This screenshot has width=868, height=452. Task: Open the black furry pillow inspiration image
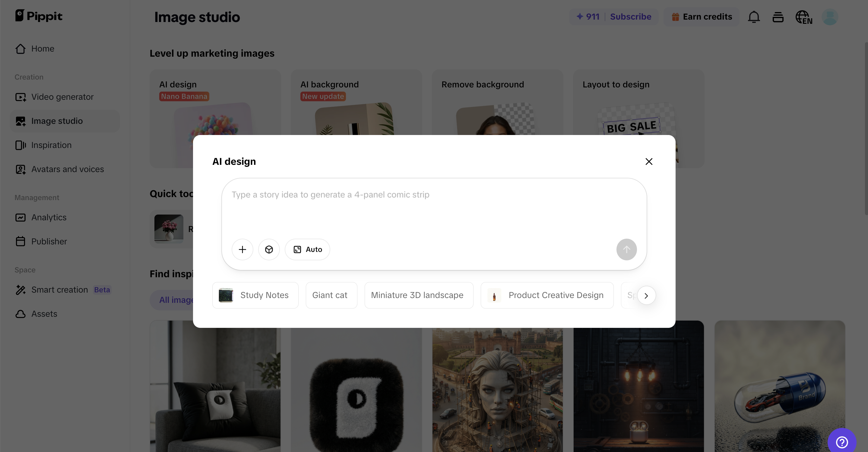(356, 386)
